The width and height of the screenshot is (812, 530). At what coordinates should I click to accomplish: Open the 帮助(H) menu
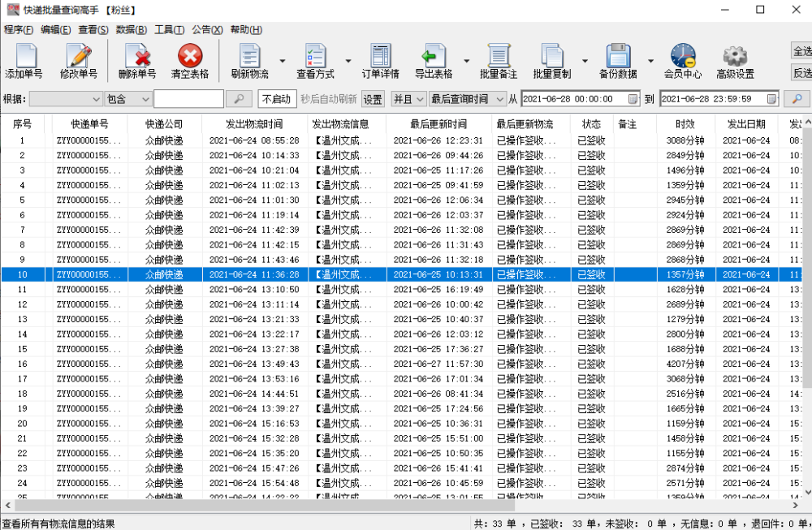click(x=246, y=29)
